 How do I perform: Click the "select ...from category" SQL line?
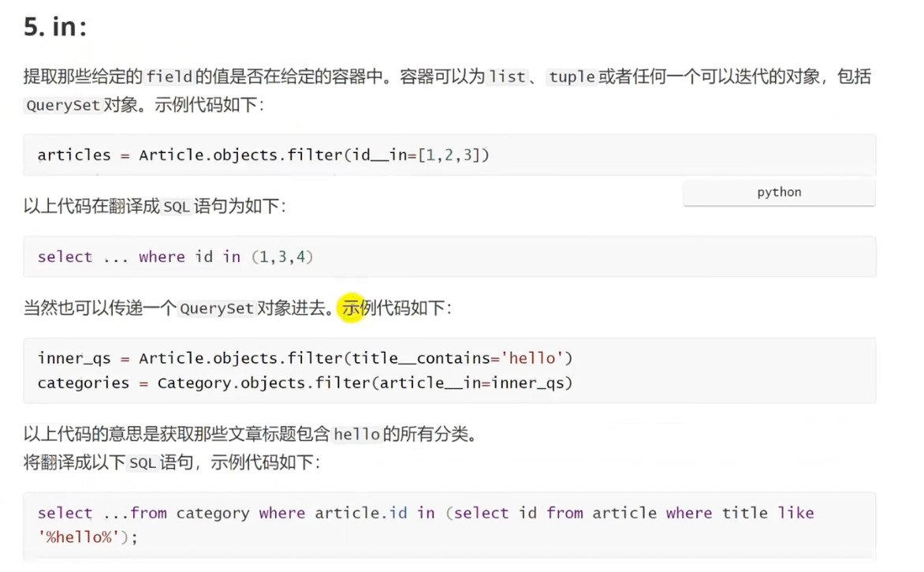point(426,514)
